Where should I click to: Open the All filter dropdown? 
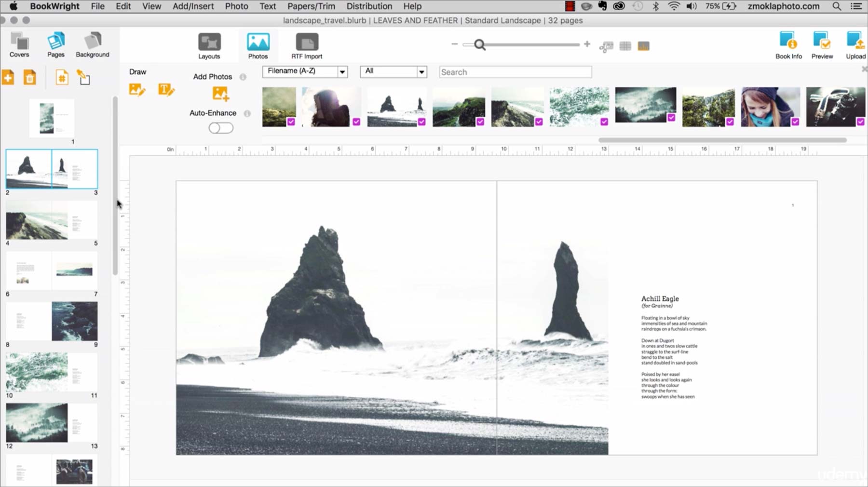pyautogui.click(x=393, y=71)
